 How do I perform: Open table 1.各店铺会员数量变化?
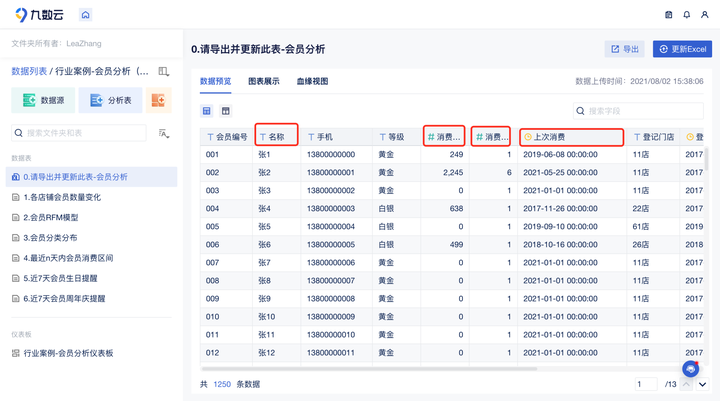[x=91, y=197]
